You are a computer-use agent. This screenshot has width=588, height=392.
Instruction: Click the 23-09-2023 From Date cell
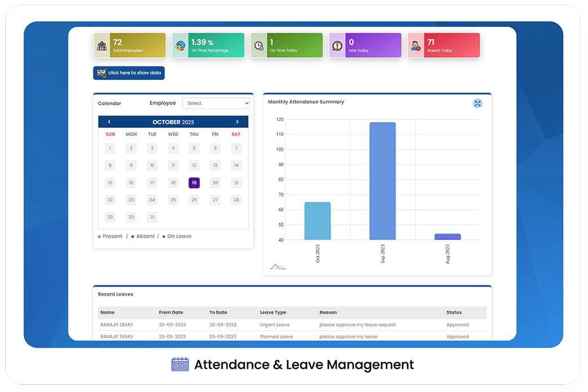[x=172, y=337]
